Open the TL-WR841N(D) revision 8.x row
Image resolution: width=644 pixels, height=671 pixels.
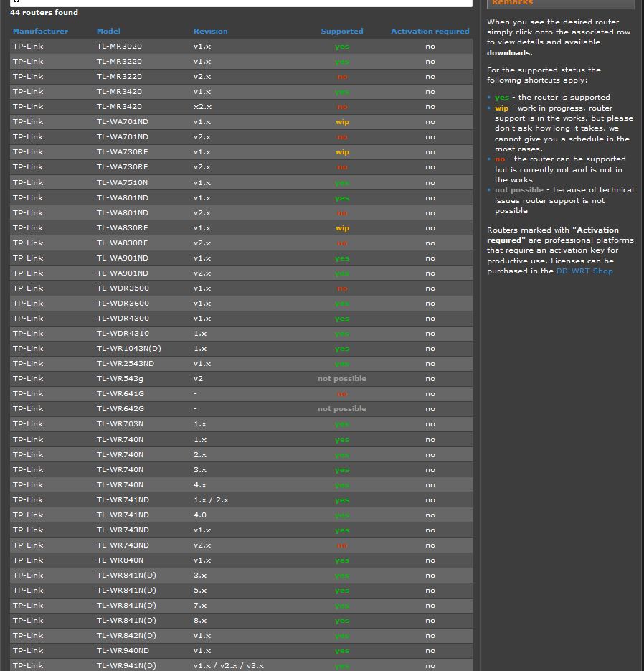(x=241, y=621)
